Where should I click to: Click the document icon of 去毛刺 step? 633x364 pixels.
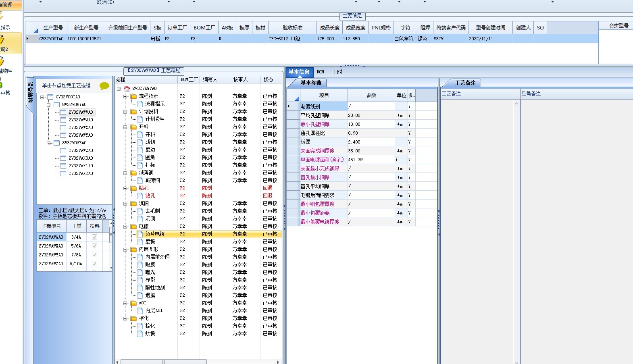click(140, 211)
